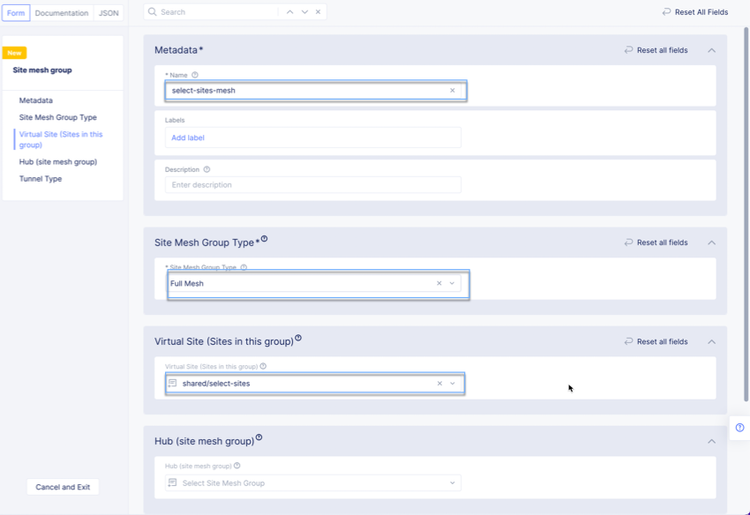The width and height of the screenshot is (750, 515).
Task: Remove the shared/select-sites selection
Action: click(x=439, y=383)
